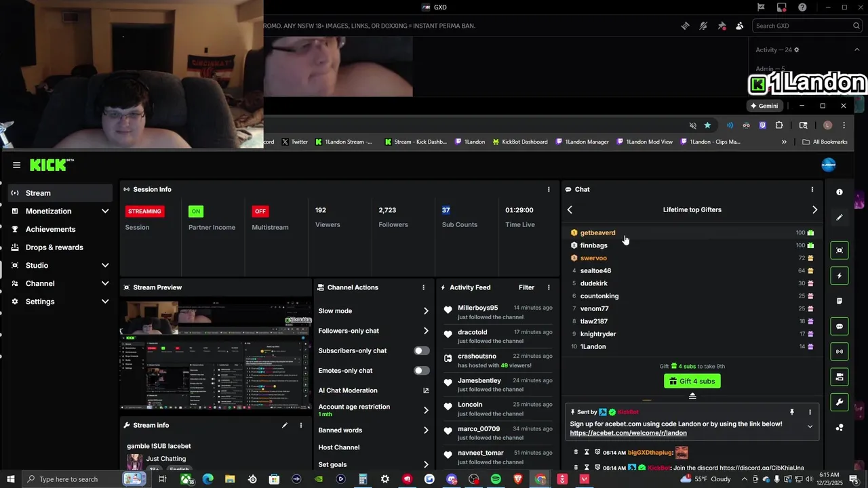Click the Activity Feed Filter button
868x488 pixels.
click(526, 287)
